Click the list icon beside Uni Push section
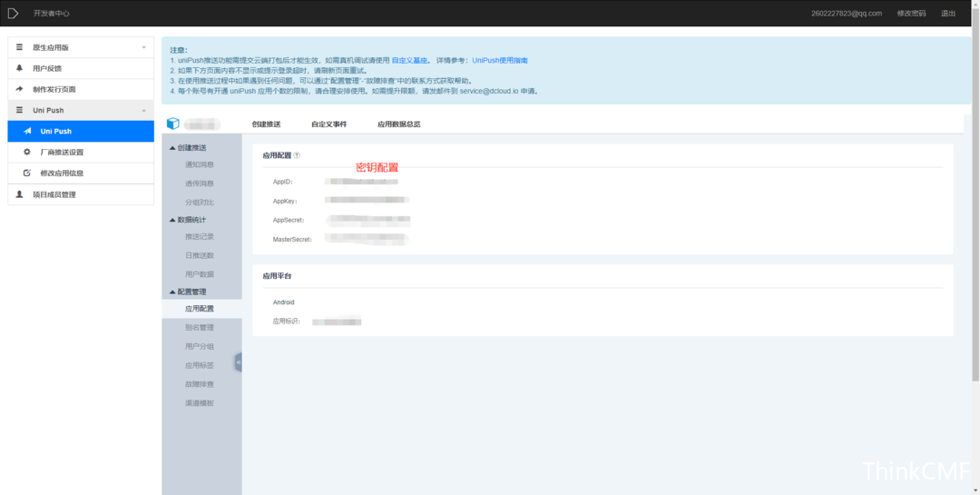980x495 pixels. click(19, 110)
